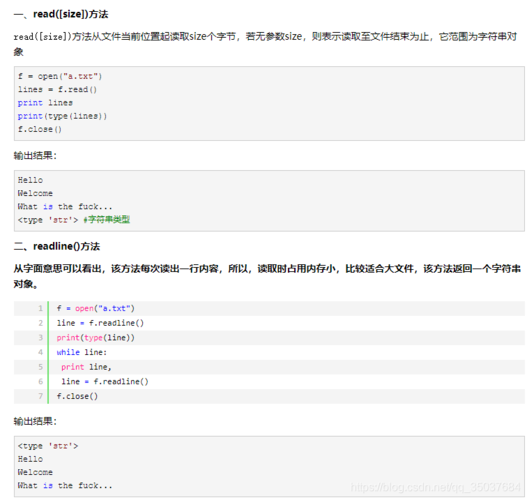Click the green comment '#字符串类型'
This screenshot has height=500, width=527.
point(107,220)
